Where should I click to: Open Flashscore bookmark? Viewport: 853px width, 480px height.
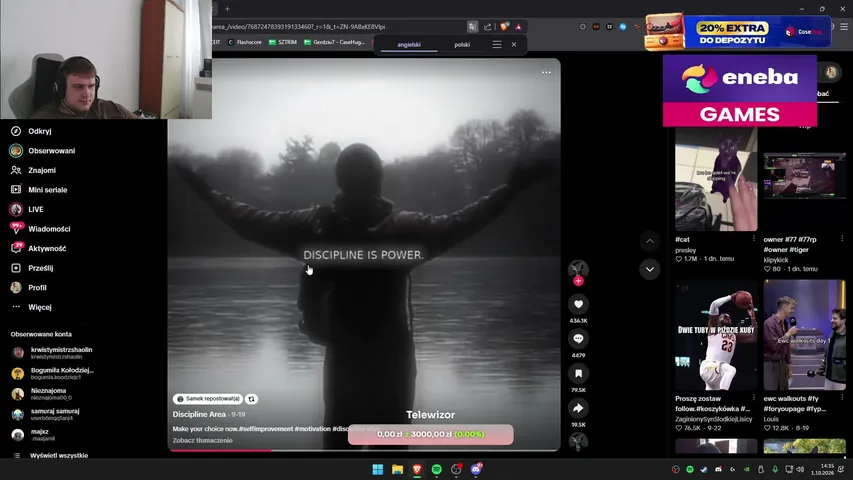click(244, 42)
